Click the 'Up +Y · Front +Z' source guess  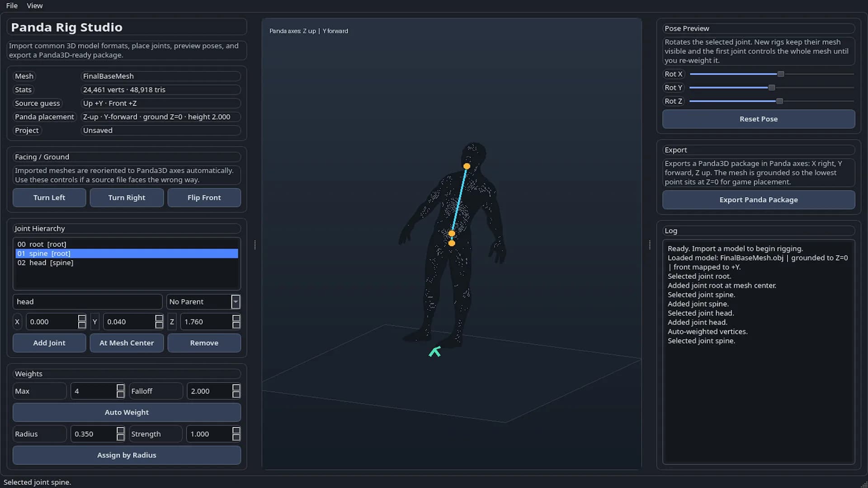(160, 103)
